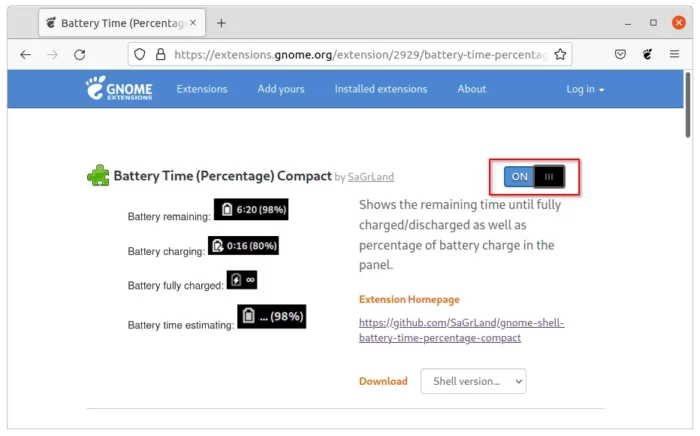This screenshot has height=436, width=700.
Task: Close the browser window with the orange button
Action: pyautogui.click(x=679, y=22)
